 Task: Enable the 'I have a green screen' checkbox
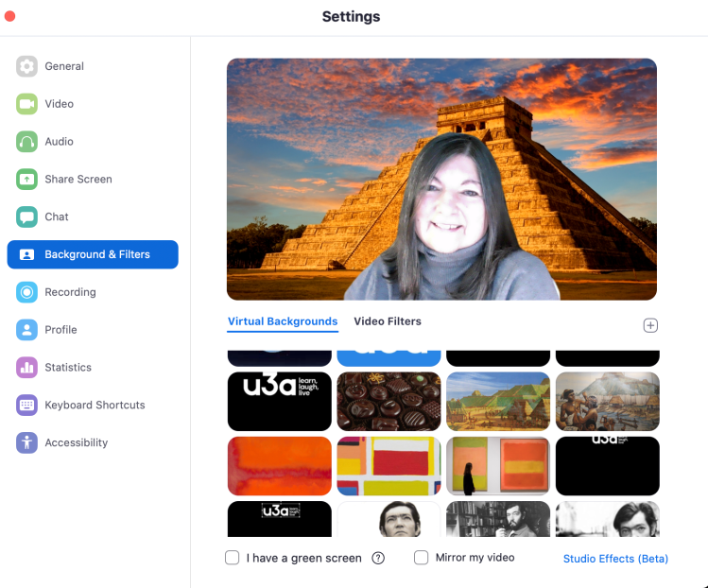point(232,558)
